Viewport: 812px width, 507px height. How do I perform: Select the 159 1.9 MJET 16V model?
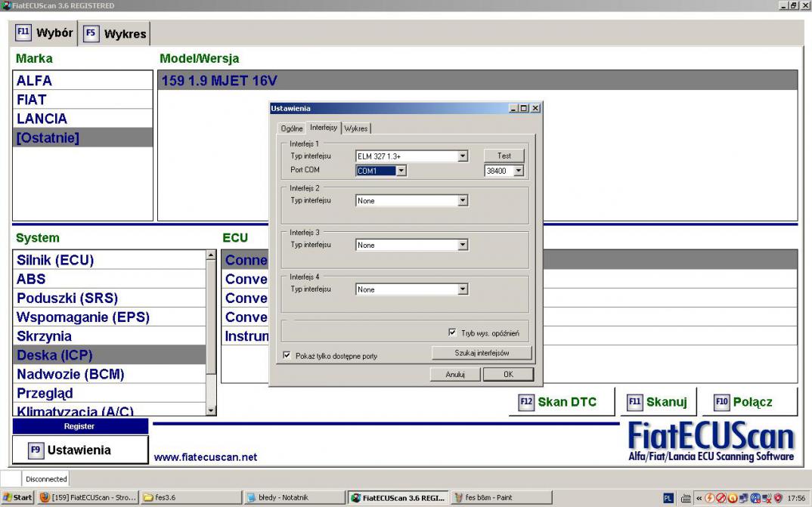coord(478,81)
